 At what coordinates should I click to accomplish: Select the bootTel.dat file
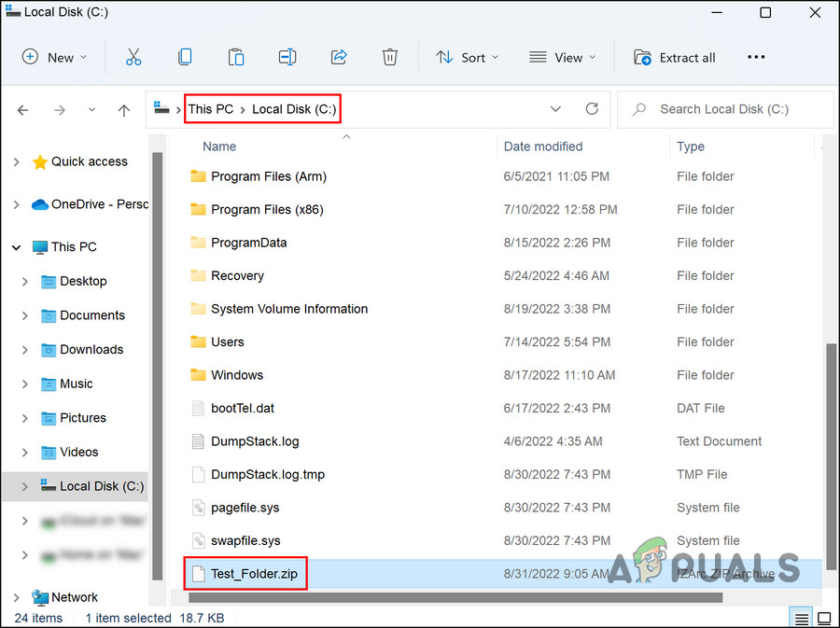click(242, 408)
